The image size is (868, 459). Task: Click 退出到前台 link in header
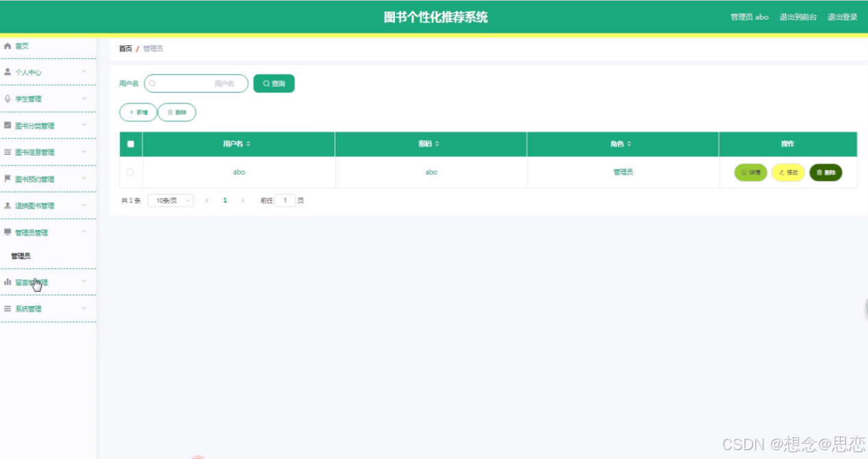point(798,17)
